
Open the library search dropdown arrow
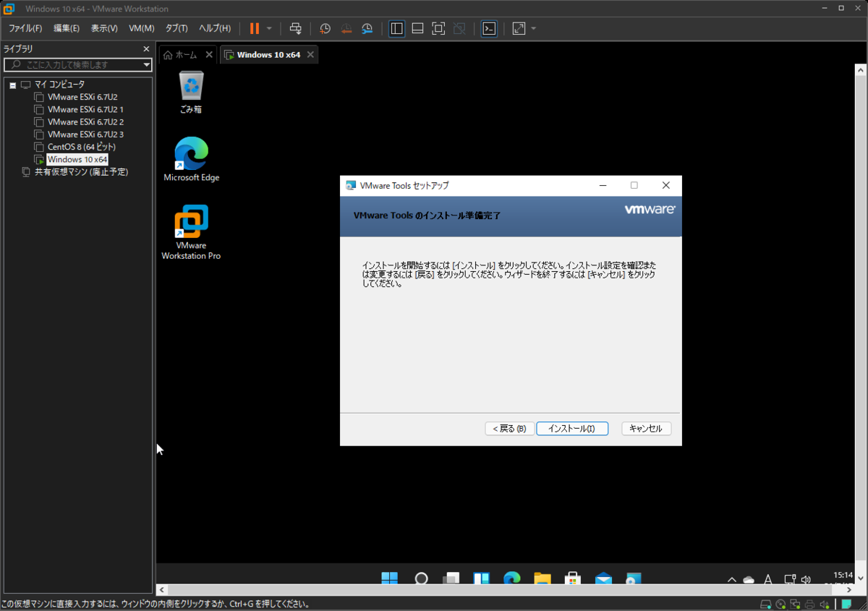146,64
